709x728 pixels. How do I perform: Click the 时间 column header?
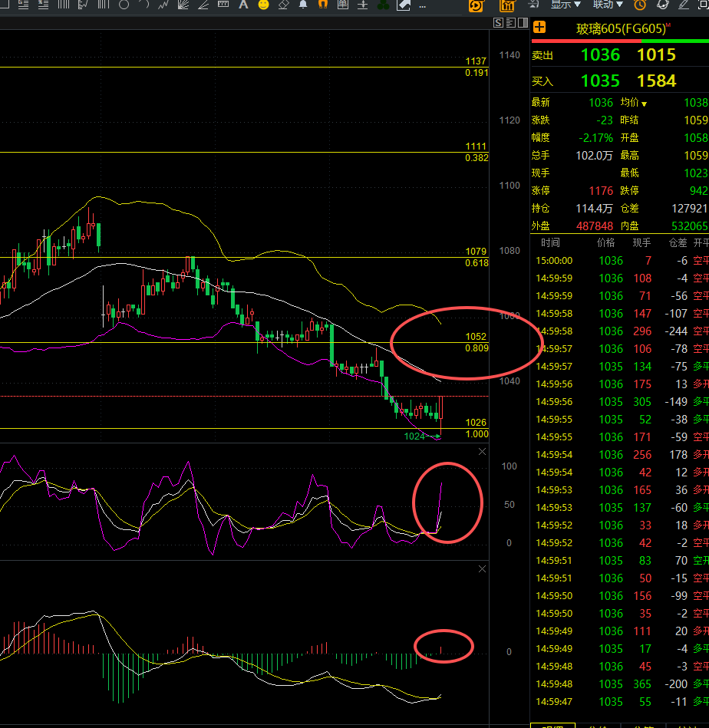coord(550,242)
